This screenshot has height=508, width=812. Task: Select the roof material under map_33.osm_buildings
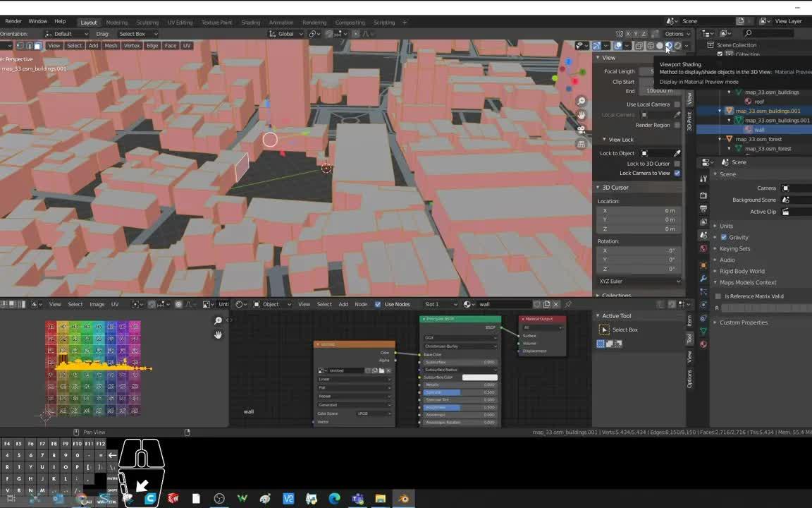point(759,101)
